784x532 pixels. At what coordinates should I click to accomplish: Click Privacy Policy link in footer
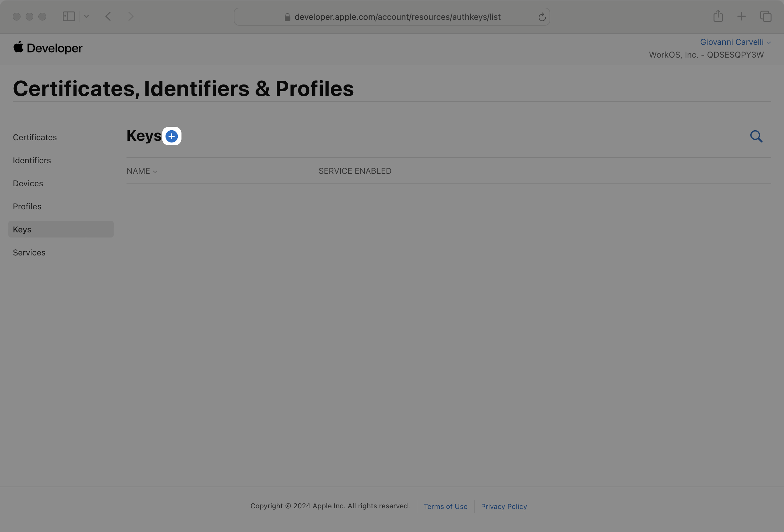pos(504,506)
